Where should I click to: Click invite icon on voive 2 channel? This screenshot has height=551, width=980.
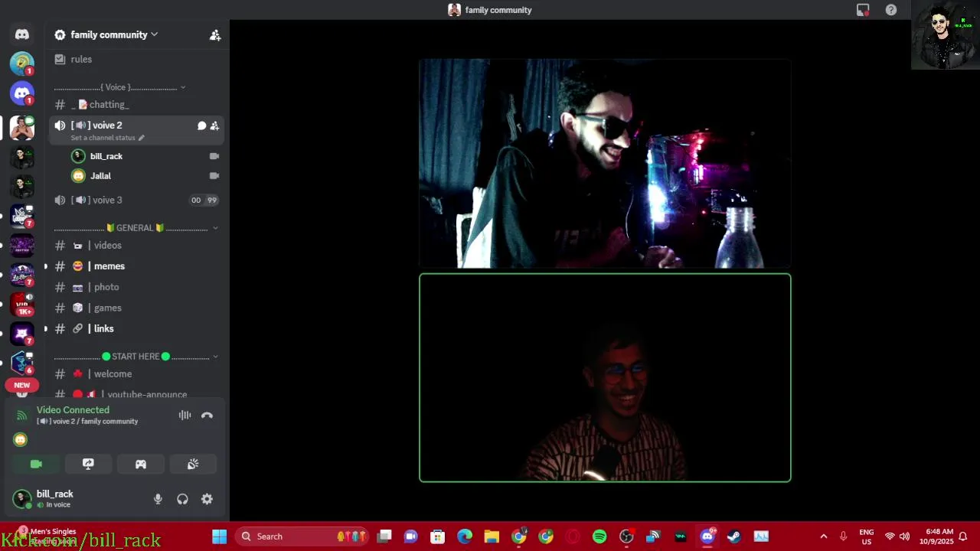[x=214, y=126]
